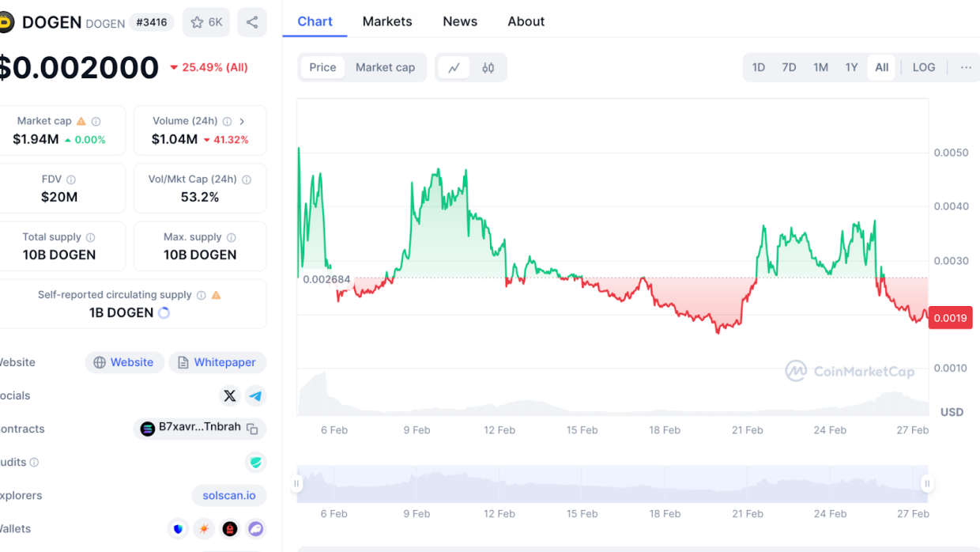Open the blue shield wallet icon
This screenshot has width=980, height=552.
click(179, 528)
